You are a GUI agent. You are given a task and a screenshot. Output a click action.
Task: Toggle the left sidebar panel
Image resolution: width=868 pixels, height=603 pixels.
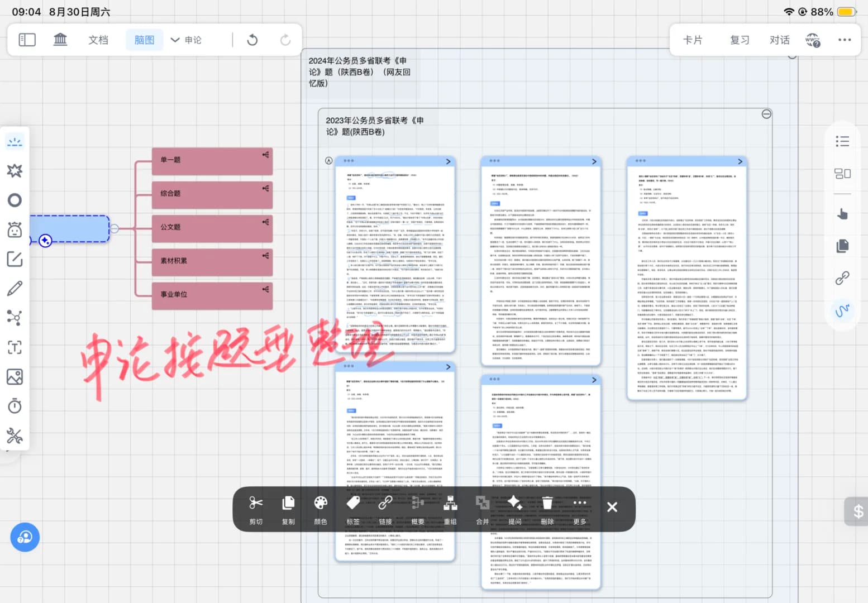(27, 40)
